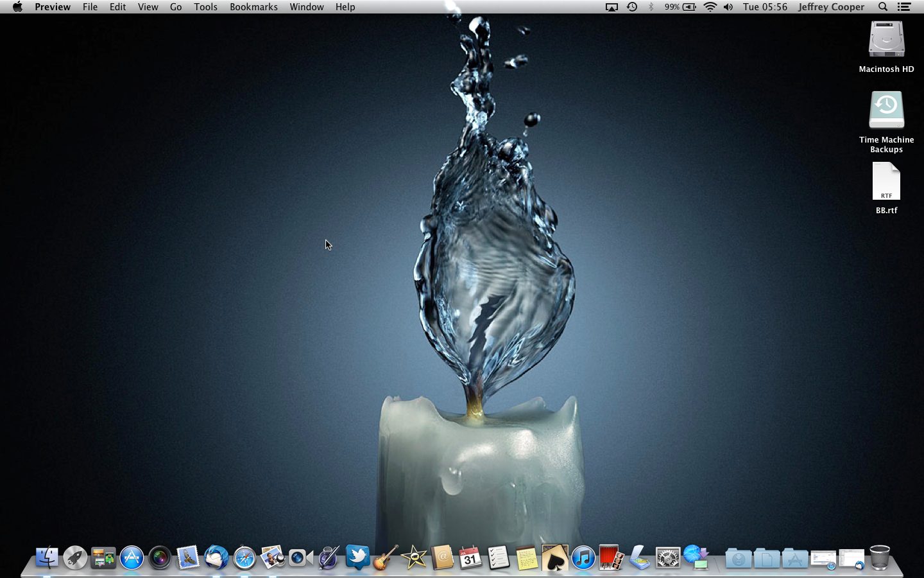Open Safari compass icon in Dock
This screenshot has width=924, height=578.
click(244, 557)
